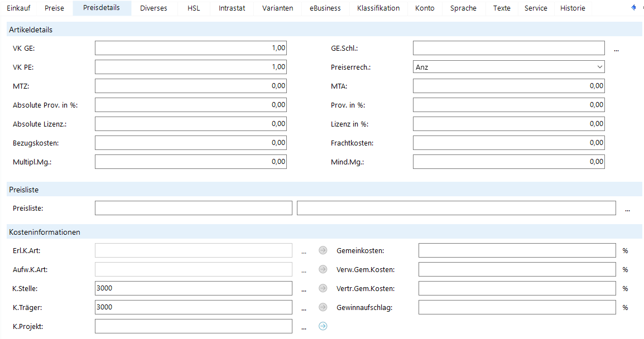Select the Sprache tab
644x339 pixels.
click(463, 8)
